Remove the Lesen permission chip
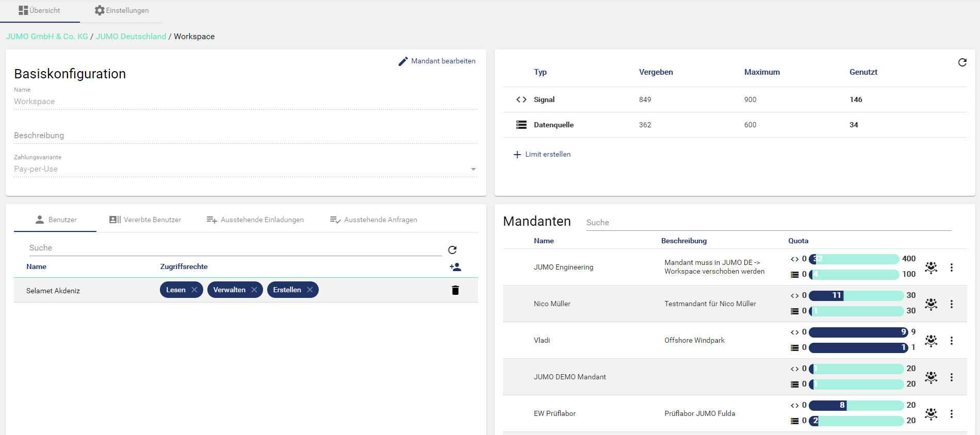 (x=194, y=290)
